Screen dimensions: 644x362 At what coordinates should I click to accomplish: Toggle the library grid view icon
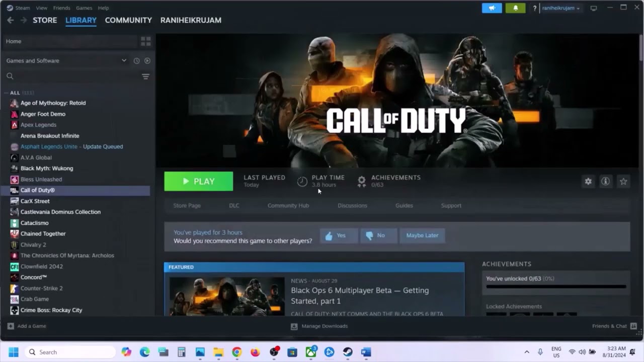(145, 41)
